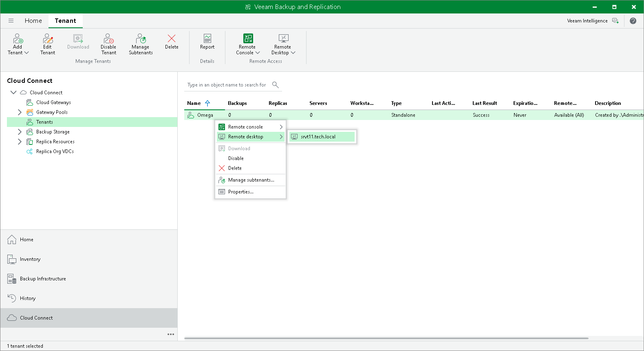Select srvt11.tech.local from the submenu
644x351 pixels.
tap(322, 137)
